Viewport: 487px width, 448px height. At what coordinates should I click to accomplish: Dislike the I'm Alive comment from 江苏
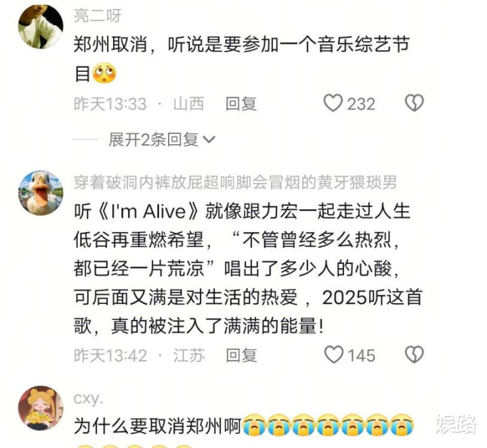point(415,355)
